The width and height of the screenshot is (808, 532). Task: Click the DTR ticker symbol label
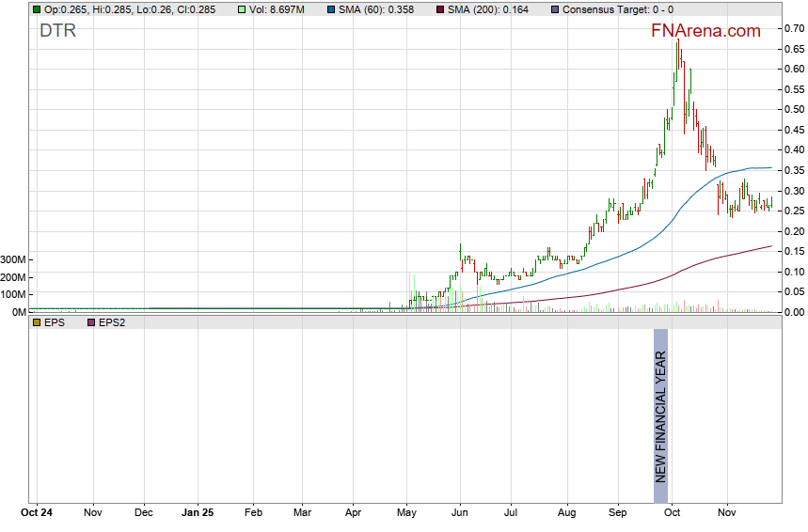point(57,31)
